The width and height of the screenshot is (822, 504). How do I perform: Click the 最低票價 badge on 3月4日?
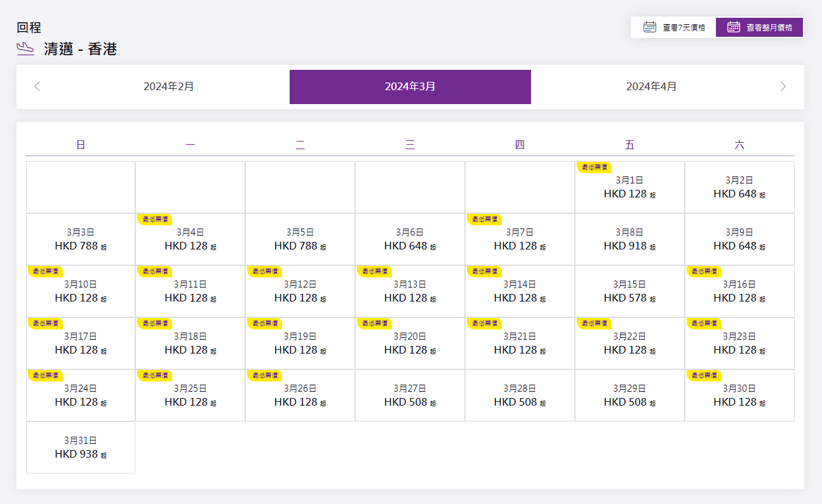pyautogui.click(x=154, y=219)
